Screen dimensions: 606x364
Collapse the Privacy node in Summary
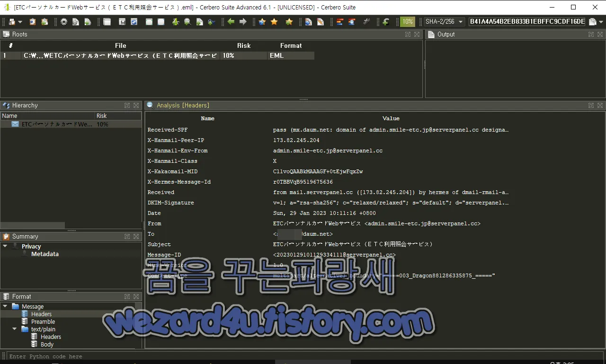click(5, 246)
